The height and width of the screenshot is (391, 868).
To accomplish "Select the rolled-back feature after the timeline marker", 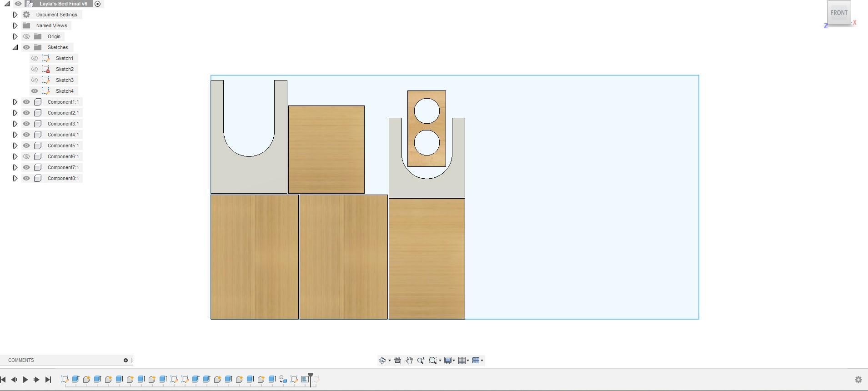I will tap(316, 379).
